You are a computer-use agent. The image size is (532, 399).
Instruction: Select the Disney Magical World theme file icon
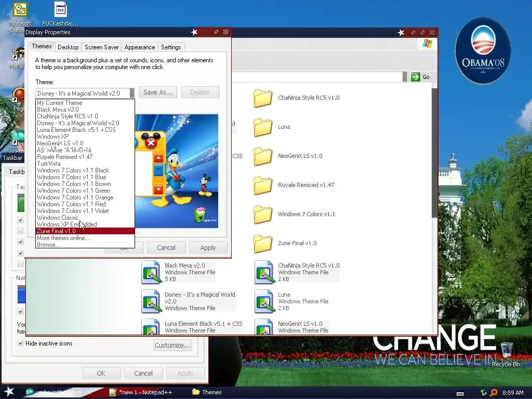coord(151,301)
